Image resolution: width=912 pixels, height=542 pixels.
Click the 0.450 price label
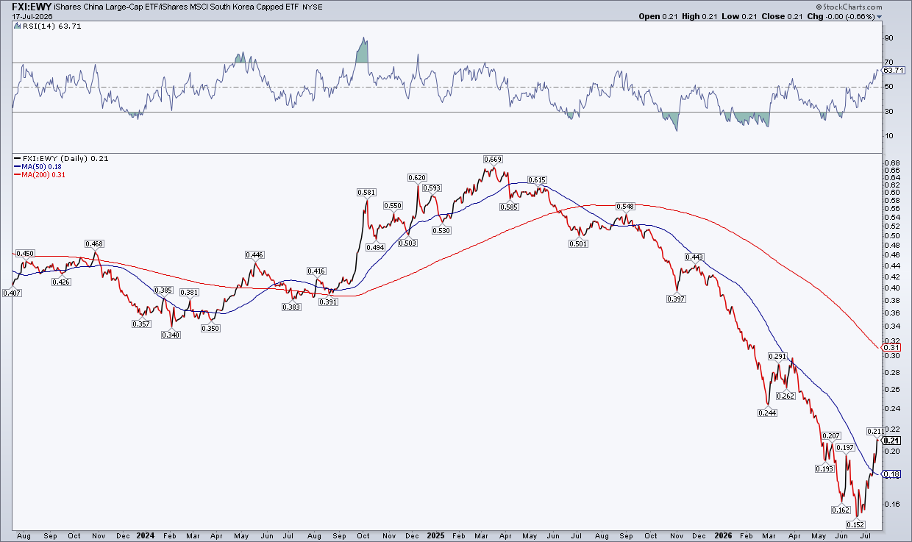point(25,254)
